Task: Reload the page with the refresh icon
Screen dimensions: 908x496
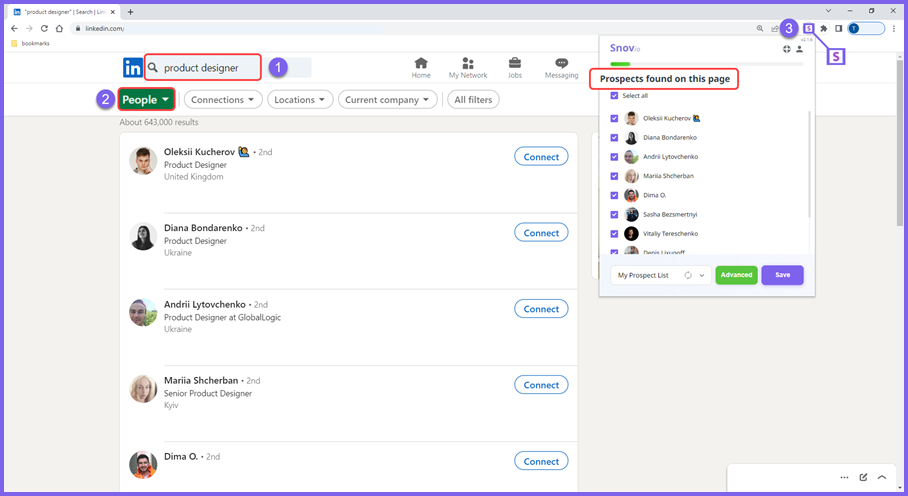Action: pyautogui.click(x=44, y=28)
